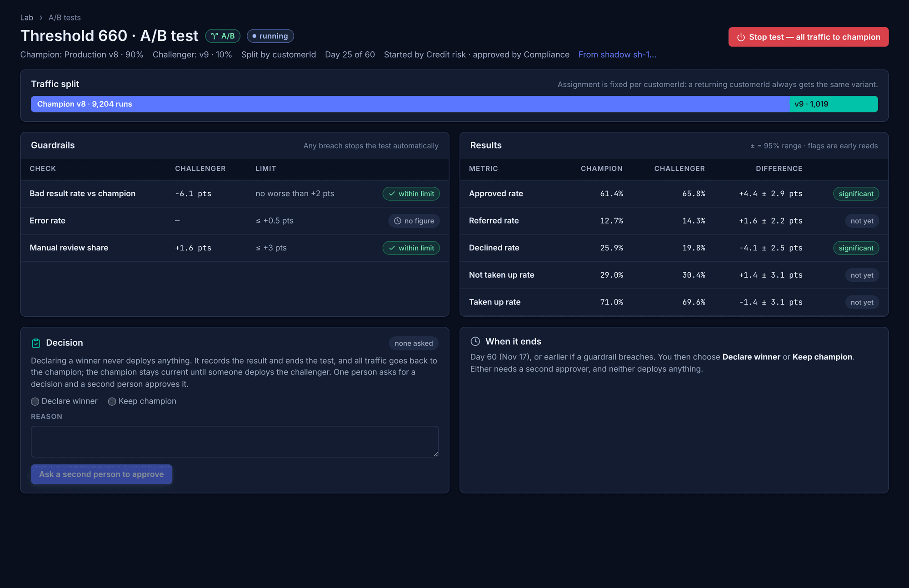Click Bad result rate challenger value -6.1 pts
Image resolution: width=909 pixels, height=588 pixels.
tap(193, 194)
